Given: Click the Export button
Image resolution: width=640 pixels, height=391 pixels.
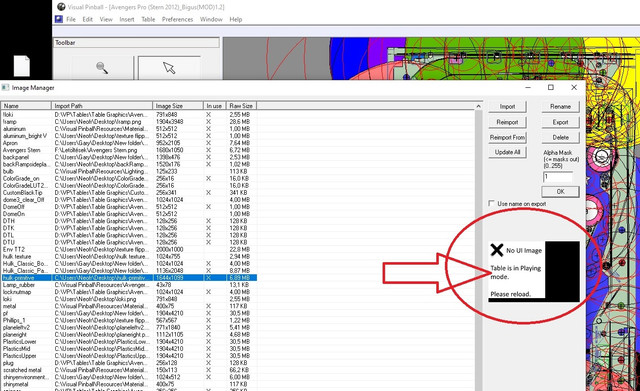Looking at the screenshot, I should point(560,122).
